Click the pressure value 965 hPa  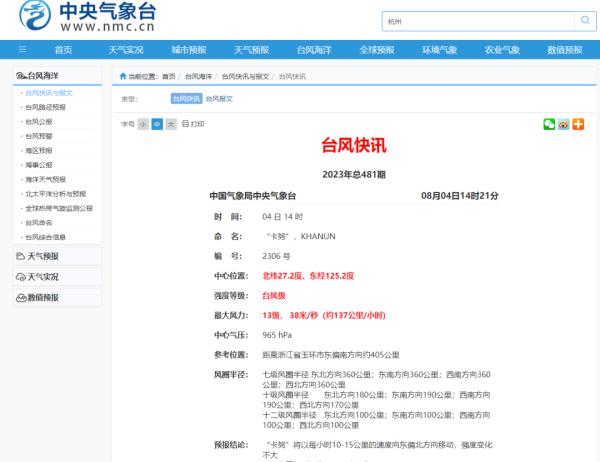tap(277, 335)
